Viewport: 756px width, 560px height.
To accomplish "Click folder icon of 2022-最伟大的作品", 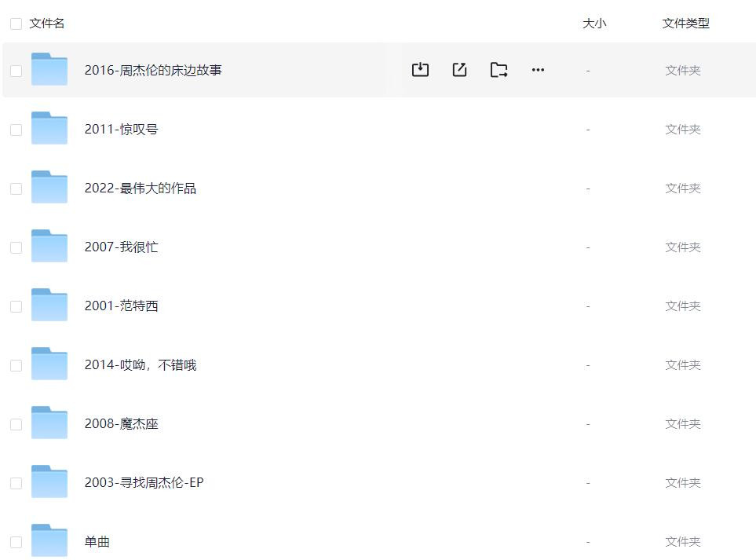I will [49, 187].
